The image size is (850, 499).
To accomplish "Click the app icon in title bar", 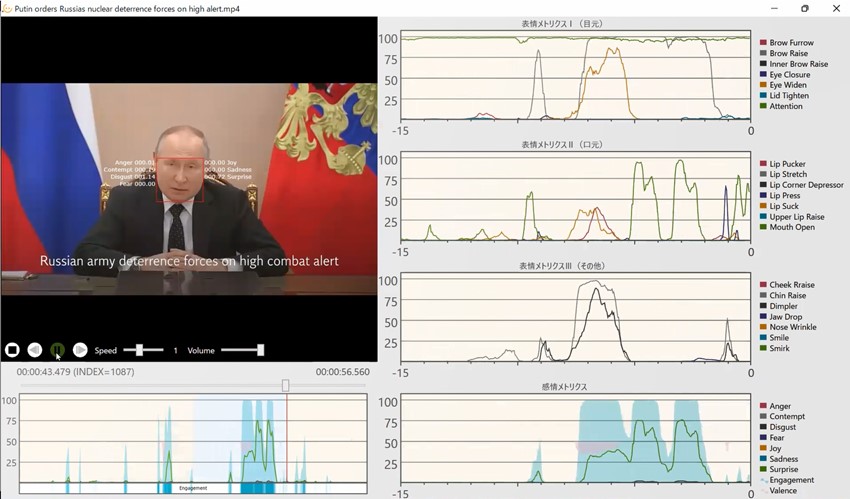I will pos(7,9).
